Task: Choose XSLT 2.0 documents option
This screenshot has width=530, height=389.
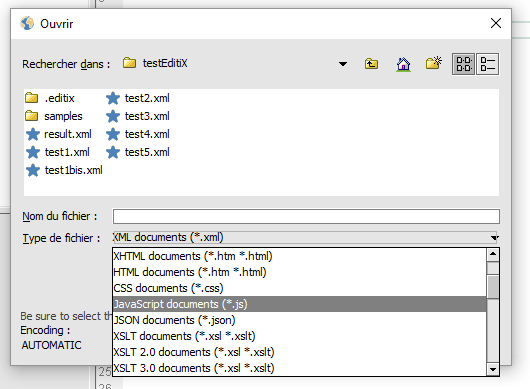Action: (x=299, y=352)
